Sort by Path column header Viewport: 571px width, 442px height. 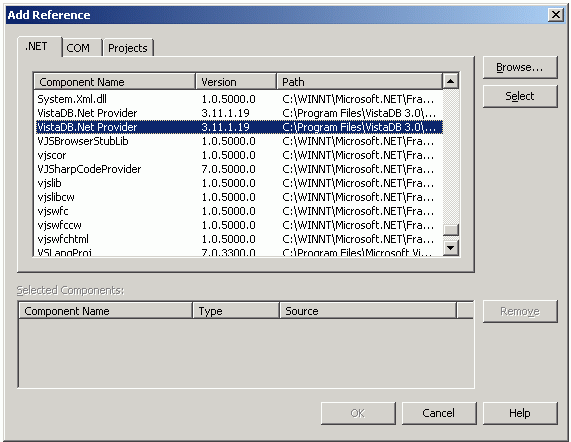point(359,82)
